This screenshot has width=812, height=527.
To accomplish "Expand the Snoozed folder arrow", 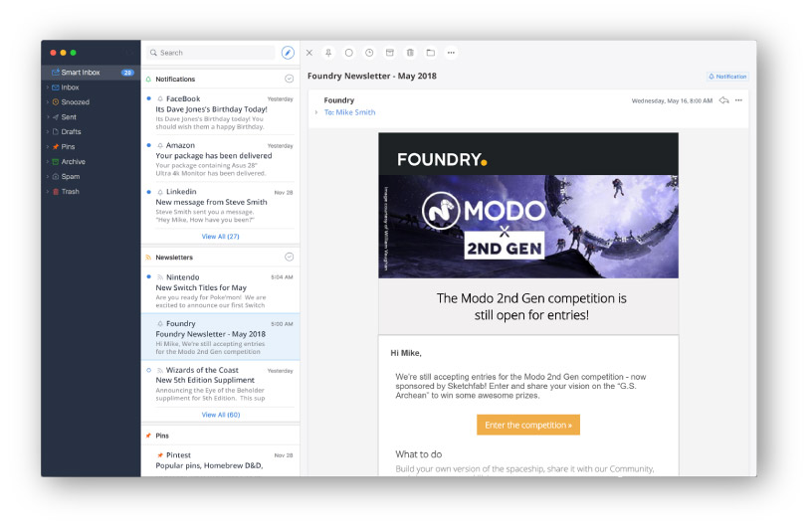I will tap(47, 102).
